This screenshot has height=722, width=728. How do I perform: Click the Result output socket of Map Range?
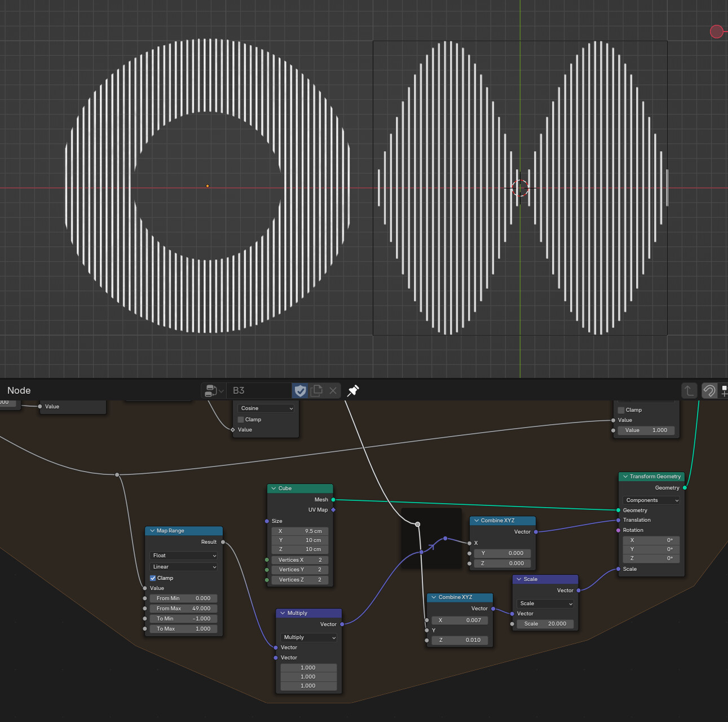click(x=223, y=542)
